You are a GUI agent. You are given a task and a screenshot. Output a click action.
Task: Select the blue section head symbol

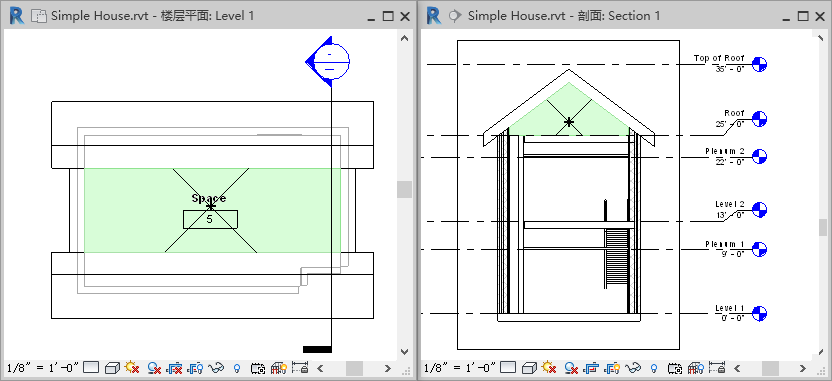coord(327,62)
